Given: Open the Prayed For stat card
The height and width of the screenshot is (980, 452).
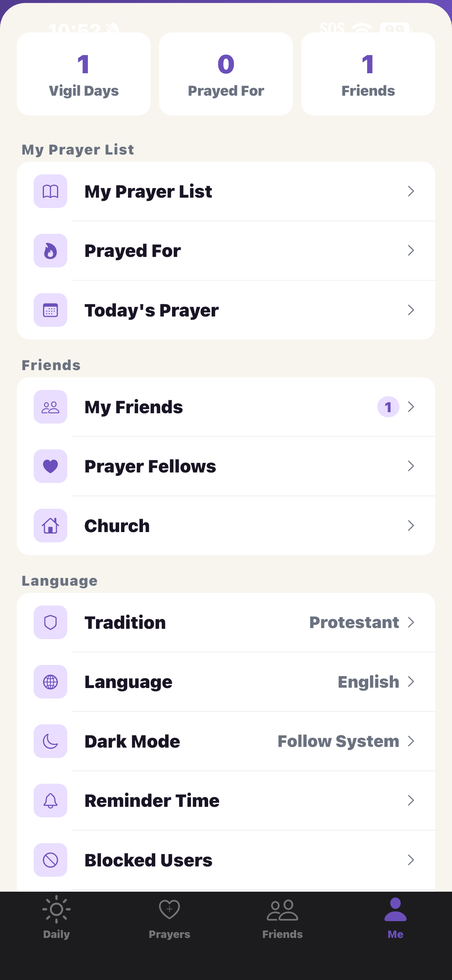Looking at the screenshot, I should point(226,74).
